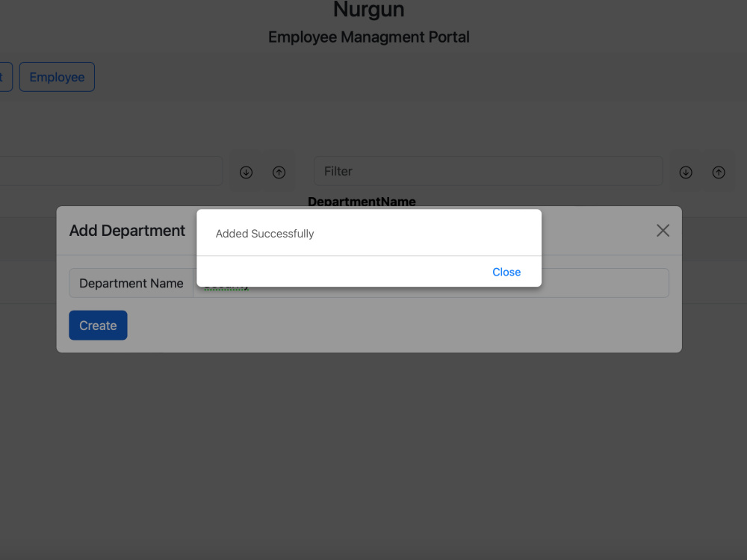This screenshot has height=560, width=747.
Task: Click the Add Department modal title
Action: coord(127,231)
